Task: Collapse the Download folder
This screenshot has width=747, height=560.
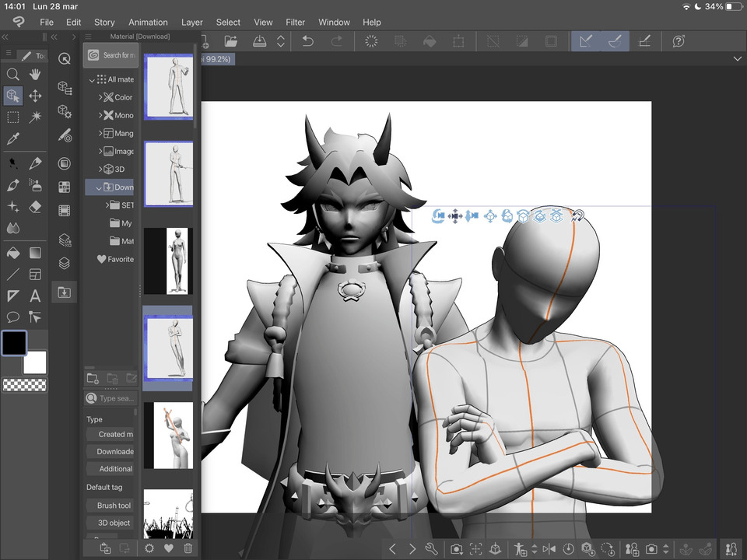Action: click(x=99, y=187)
